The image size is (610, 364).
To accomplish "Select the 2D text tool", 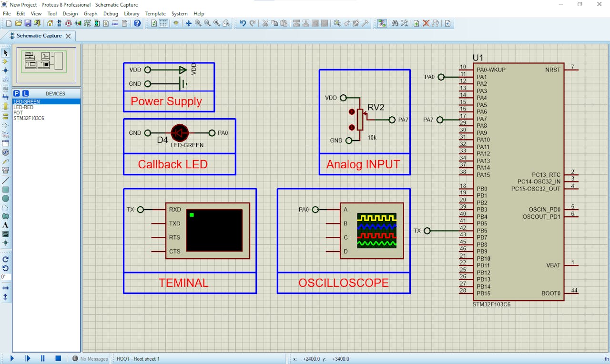I will [x=5, y=225].
